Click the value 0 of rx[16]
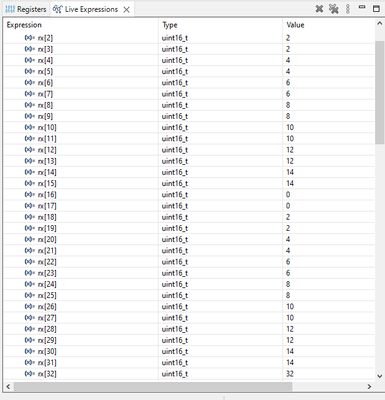This screenshot has width=385, height=400. click(x=288, y=195)
